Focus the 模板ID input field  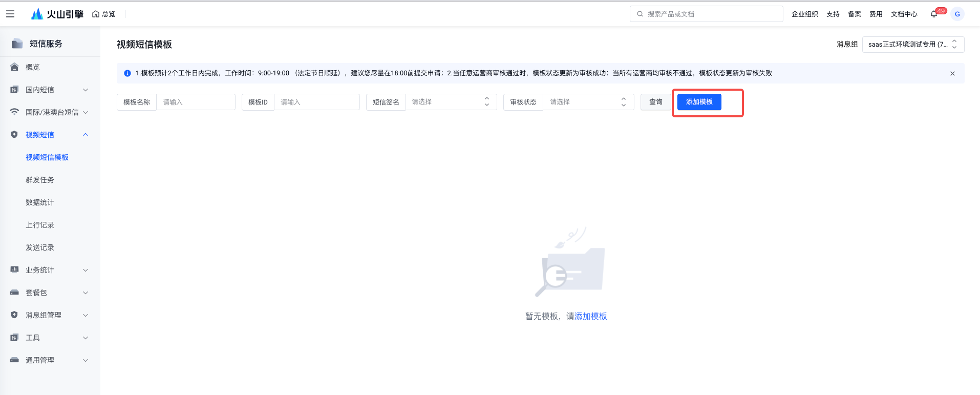(317, 102)
